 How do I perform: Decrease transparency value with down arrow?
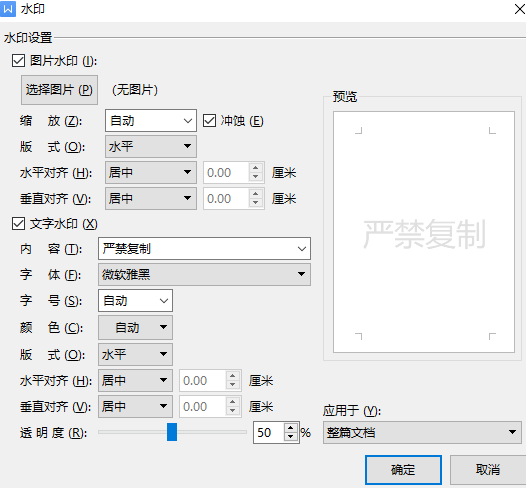pos(291,437)
